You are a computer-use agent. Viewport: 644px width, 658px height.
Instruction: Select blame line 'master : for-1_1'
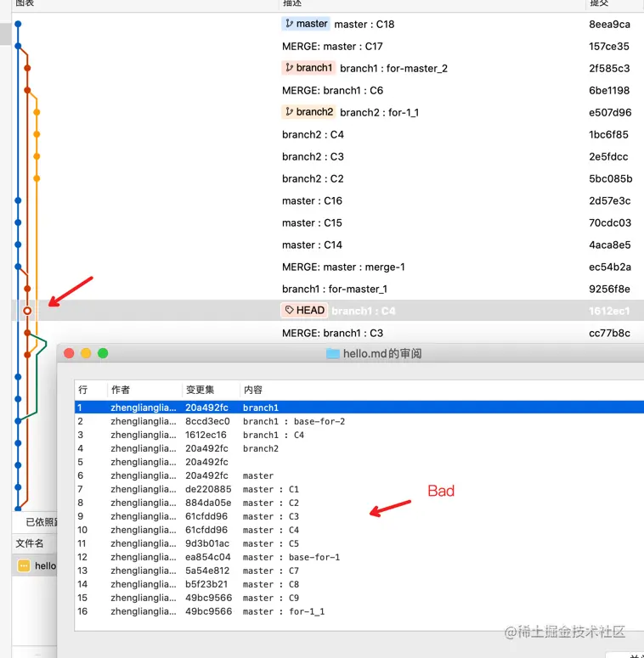(359, 611)
